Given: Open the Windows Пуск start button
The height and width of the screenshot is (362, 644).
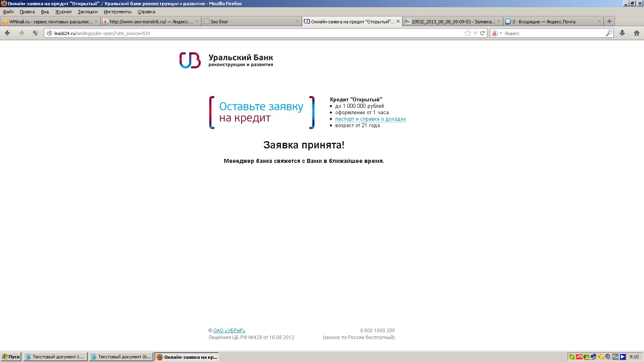Looking at the screenshot, I should point(11,357).
